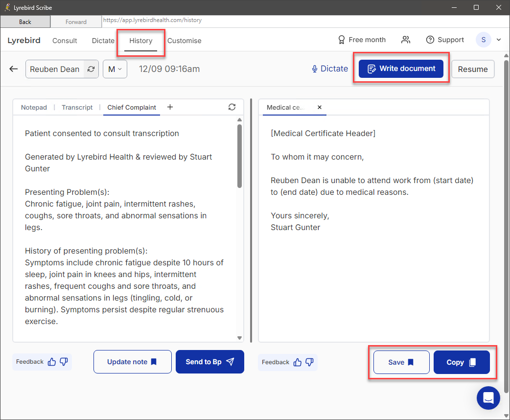Minimize the Lyrebird Scribe window
This screenshot has height=420, width=510.
click(454, 7)
